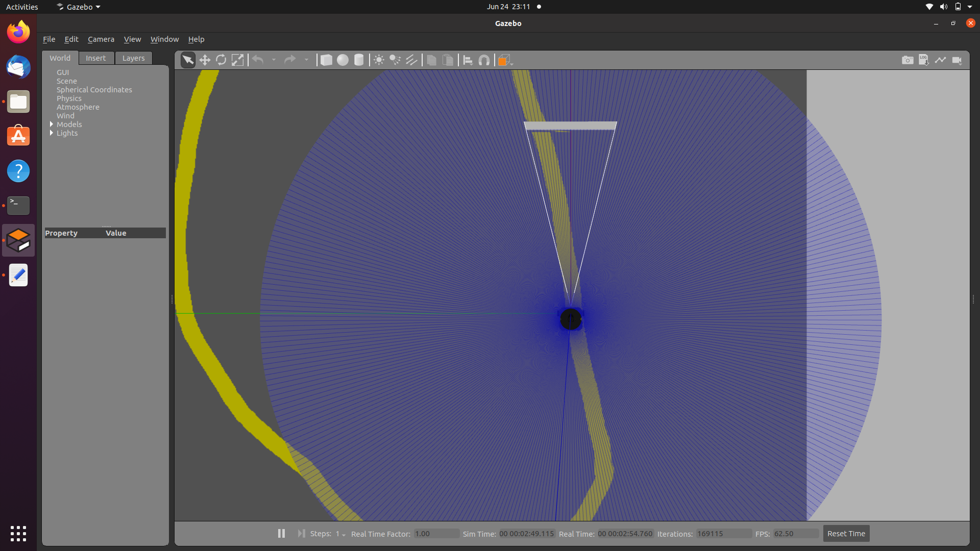The image size is (980, 551).
Task: Open the Align tool
Action: coord(468,60)
